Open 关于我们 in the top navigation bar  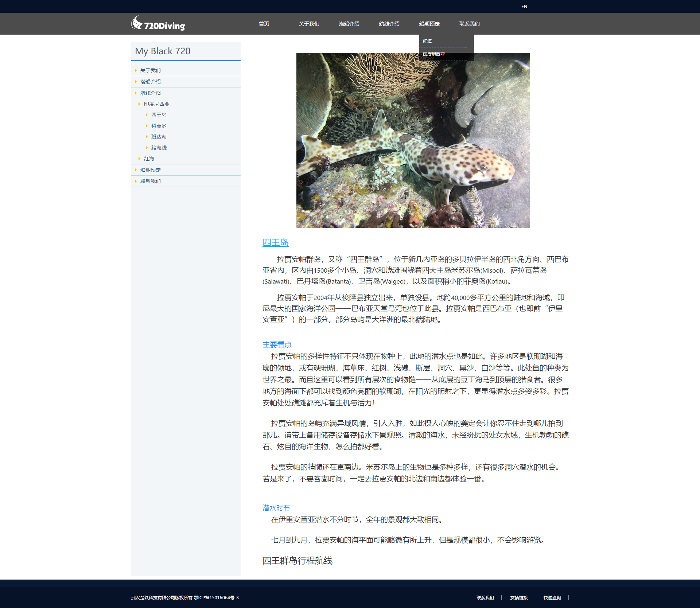(x=309, y=24)
